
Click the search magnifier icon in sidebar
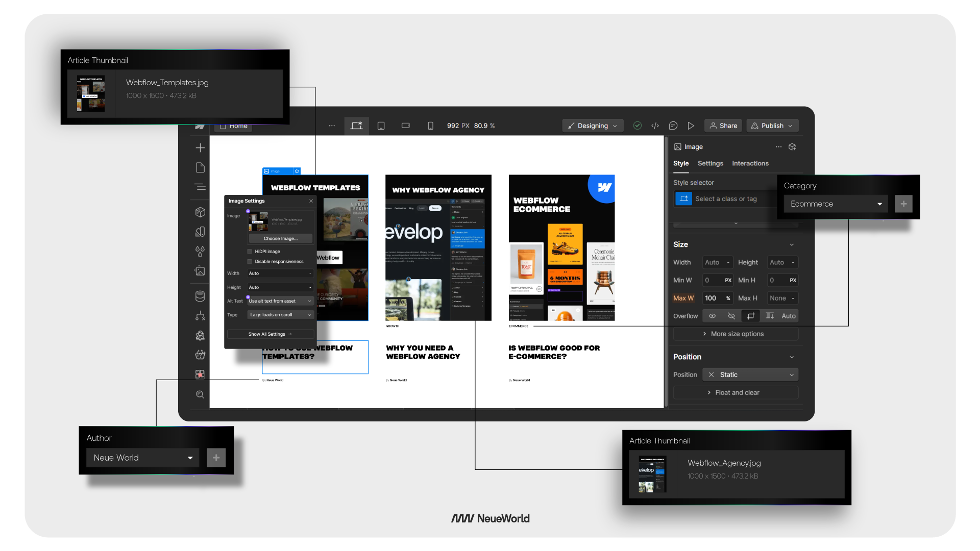200,394
